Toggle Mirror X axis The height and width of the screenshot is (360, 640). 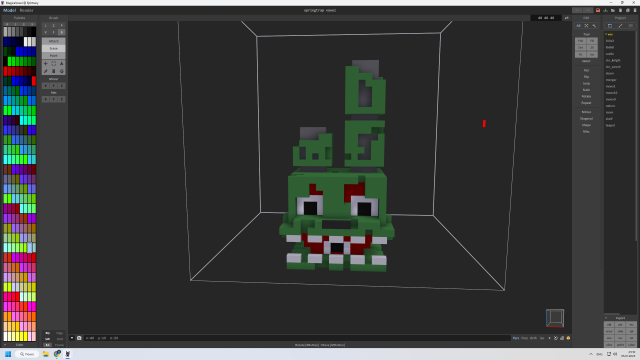pos(45,86)
